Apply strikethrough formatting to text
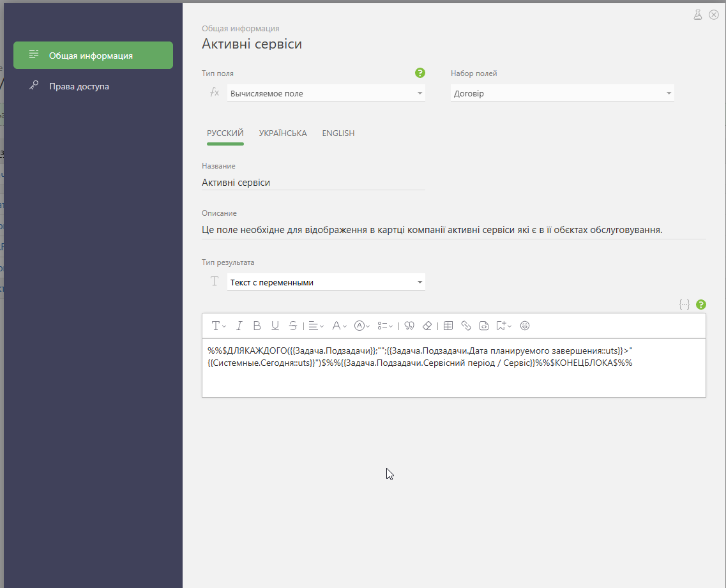726x588 pixels. [292, 326]
